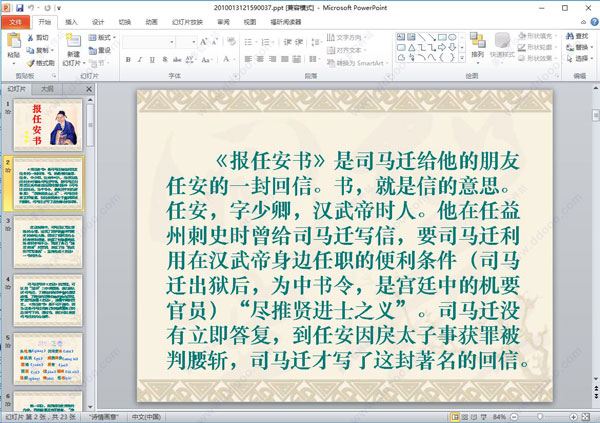Click the Undo icon in quick access toolbar
The image size is (600, 423).
(x=31, y=7)
